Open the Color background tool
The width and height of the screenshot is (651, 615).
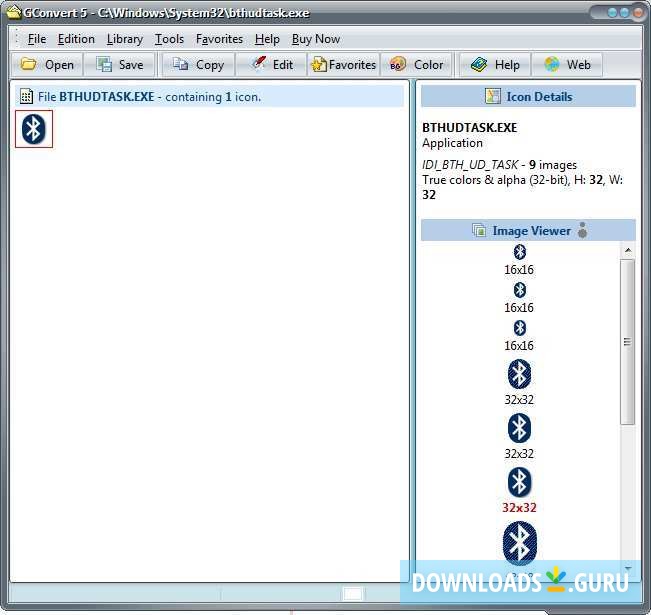tap(416, 65)
